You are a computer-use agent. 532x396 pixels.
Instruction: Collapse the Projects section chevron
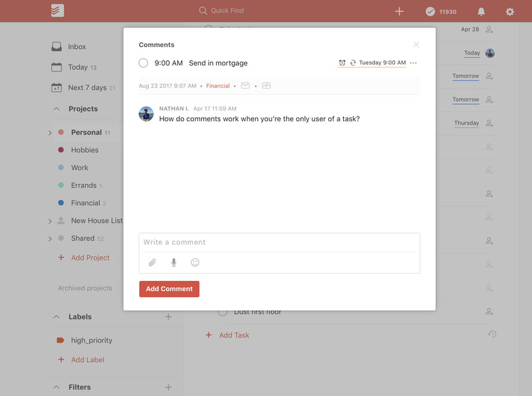pyautogui.click(x=57, y=109)
